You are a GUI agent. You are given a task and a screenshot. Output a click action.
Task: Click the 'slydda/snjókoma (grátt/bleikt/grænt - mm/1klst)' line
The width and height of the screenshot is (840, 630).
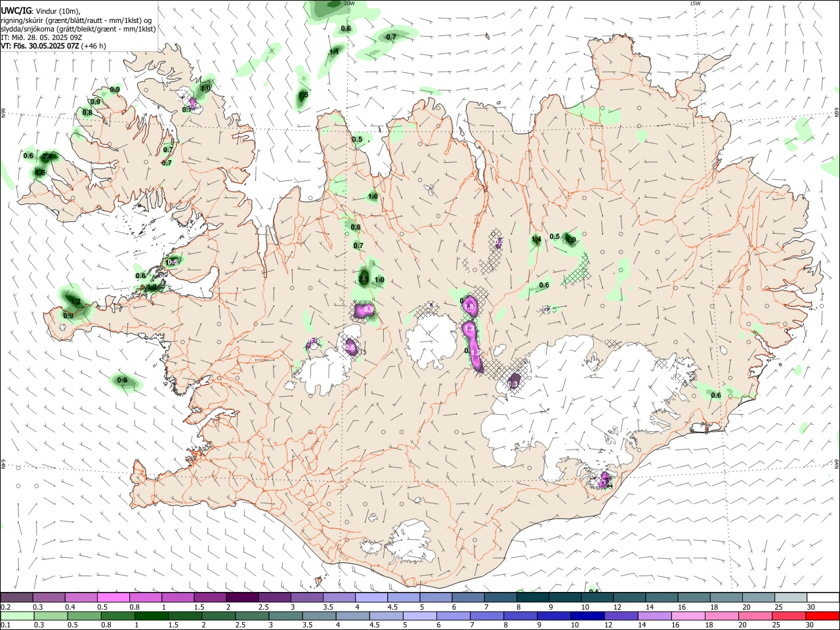[78, 29]
